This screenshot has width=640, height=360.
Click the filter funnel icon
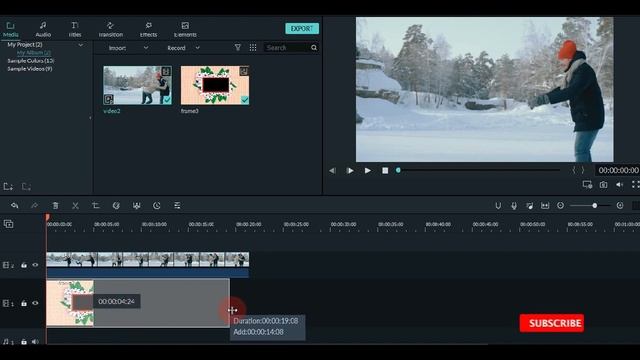(x=238, y=47)
